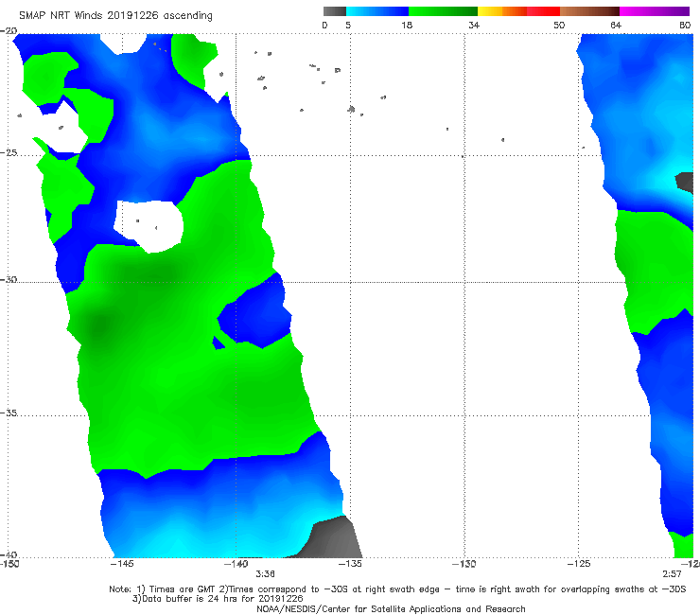Click the color bar label '18'

coord(407,25)
